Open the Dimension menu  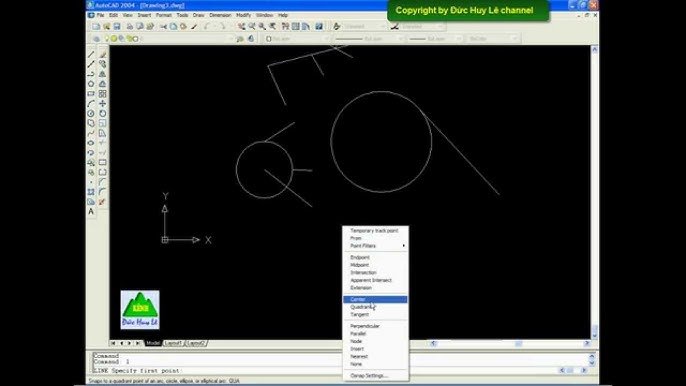(x=220, y=15)
